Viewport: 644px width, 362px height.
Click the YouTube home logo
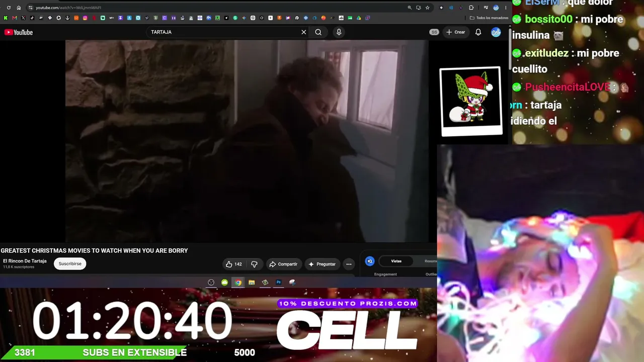pyautogui.click(x=19, y=32)
